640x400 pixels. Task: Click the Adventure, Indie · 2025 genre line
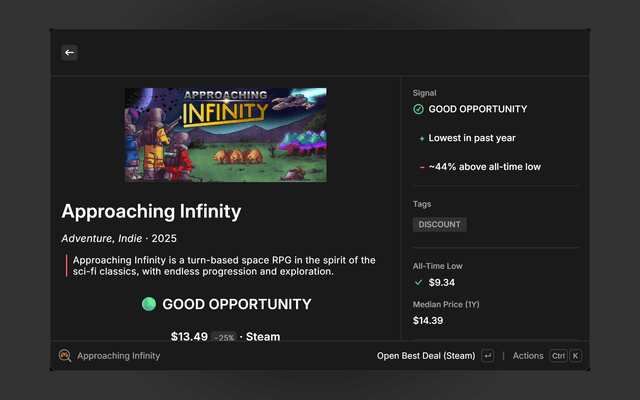119,238
